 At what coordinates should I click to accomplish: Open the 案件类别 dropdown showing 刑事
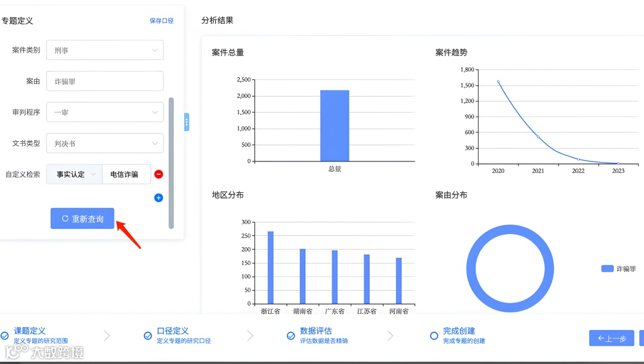coord(105,50)
